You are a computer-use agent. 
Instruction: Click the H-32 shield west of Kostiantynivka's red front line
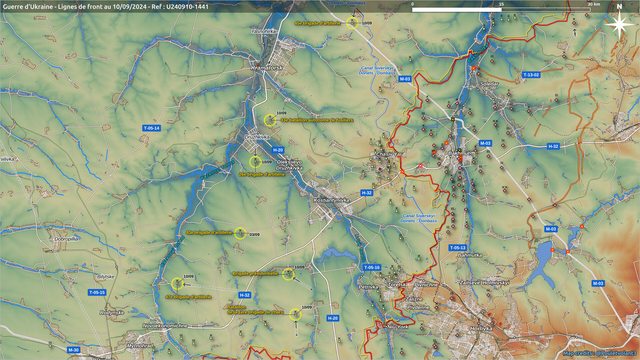(x=367, y=193)
